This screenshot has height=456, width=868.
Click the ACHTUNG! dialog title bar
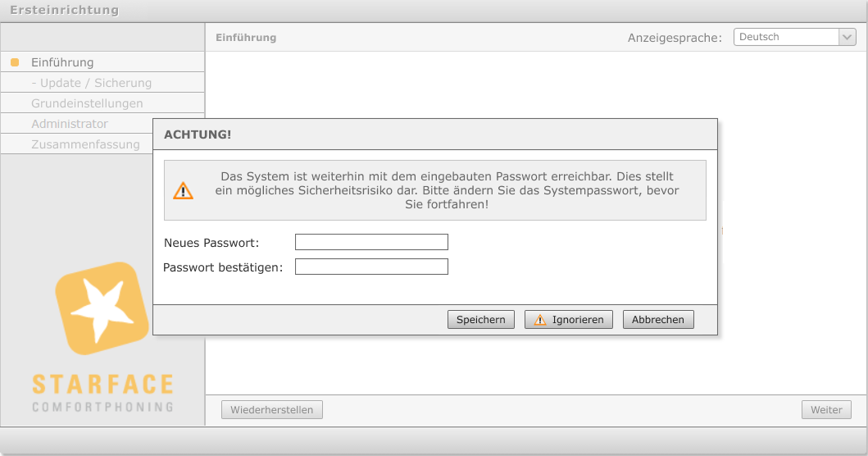pos(434,135)
